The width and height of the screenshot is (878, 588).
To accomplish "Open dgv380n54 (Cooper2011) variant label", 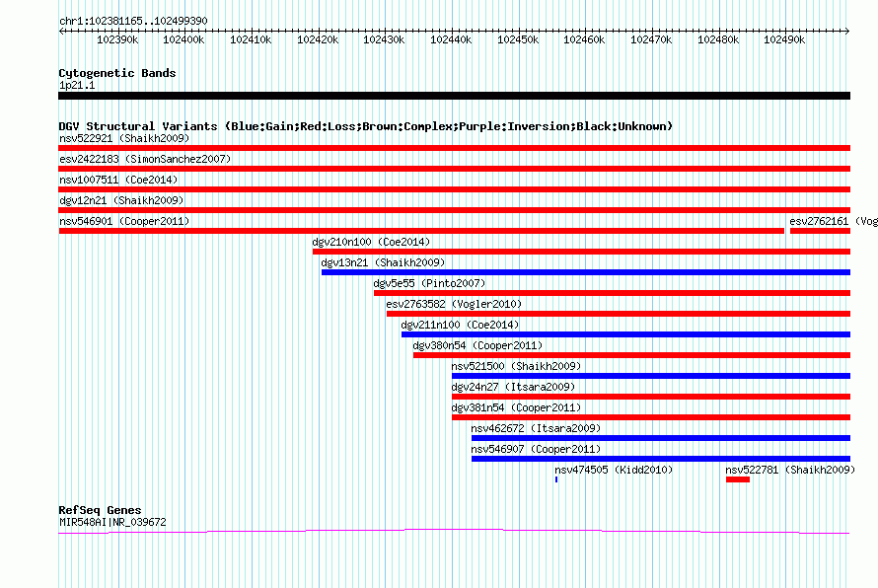I will [x=477, y=345].
